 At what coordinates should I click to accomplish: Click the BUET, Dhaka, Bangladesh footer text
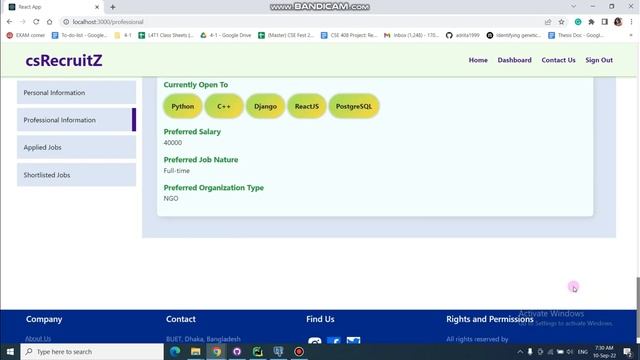pos(203,339)
